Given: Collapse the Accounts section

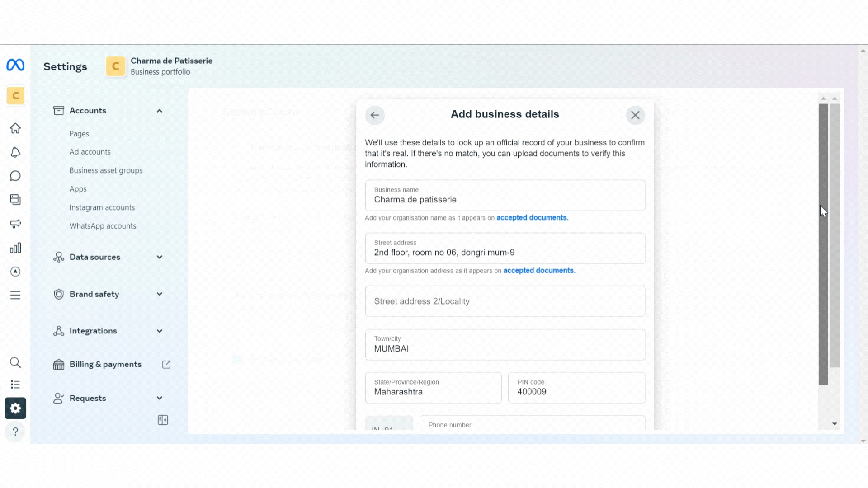Looking at the screenshot, I should [159, 111].
